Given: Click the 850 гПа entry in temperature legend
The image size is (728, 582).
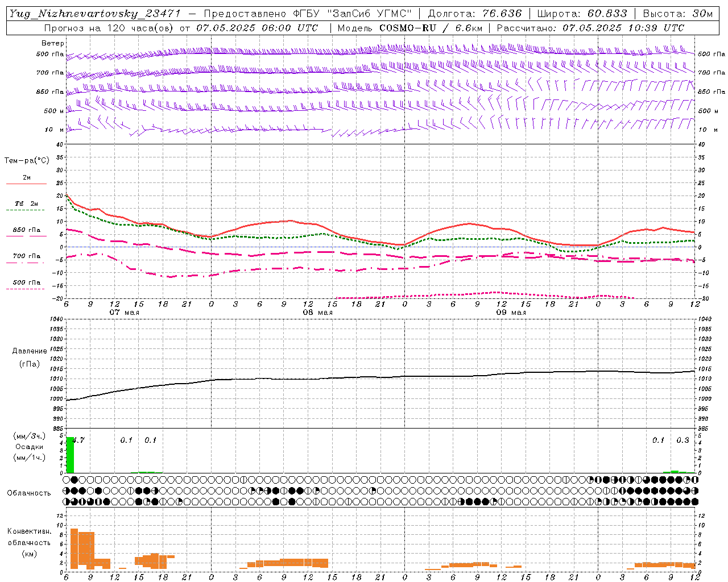Looking at the screenshot, I should click(26, 230).
